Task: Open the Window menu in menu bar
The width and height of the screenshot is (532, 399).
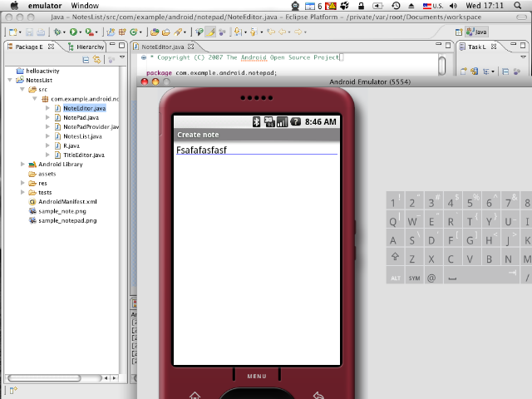Action: (85, 6)
